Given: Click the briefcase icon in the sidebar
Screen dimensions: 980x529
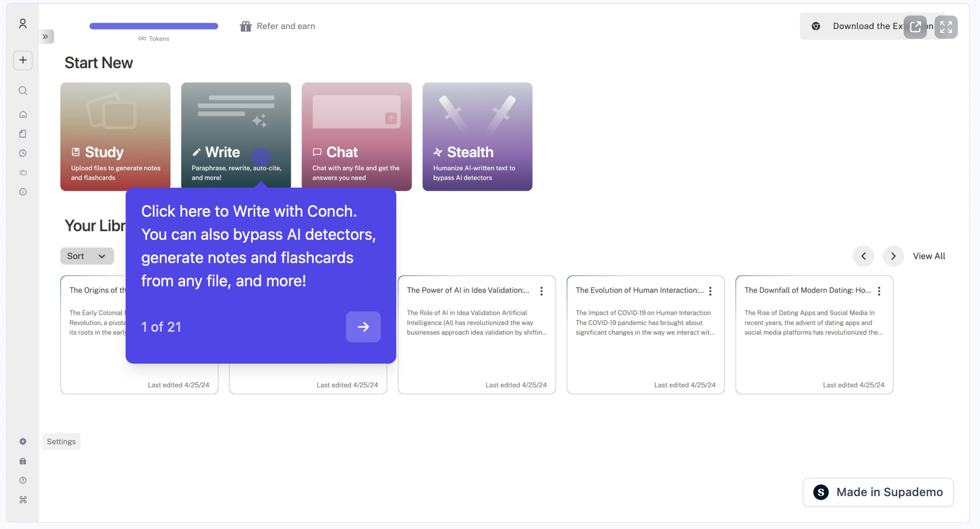Looking at the screenshot, I should [23, 173].
